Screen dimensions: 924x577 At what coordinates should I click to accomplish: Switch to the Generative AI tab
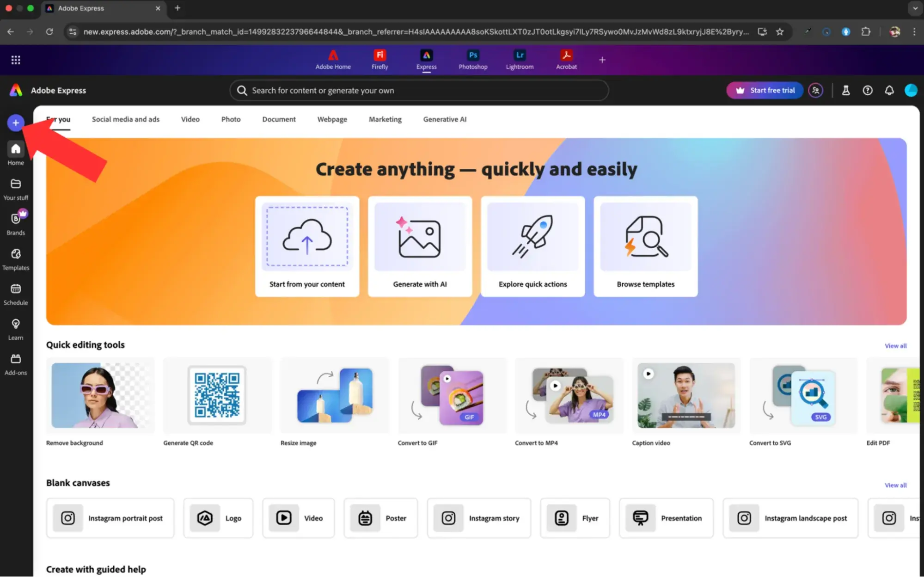(445, 119)
